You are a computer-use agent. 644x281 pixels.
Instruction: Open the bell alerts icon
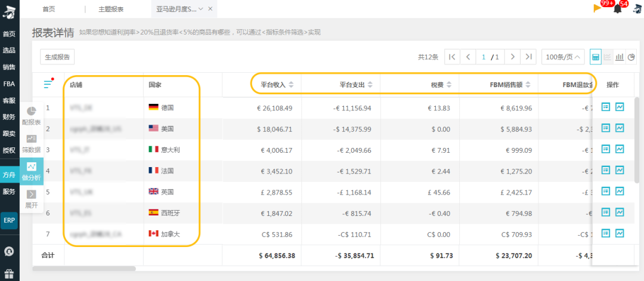point(617,9)
